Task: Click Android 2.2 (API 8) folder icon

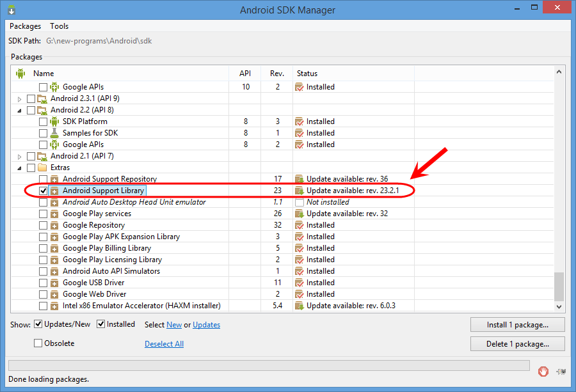Action: [42, 110]
